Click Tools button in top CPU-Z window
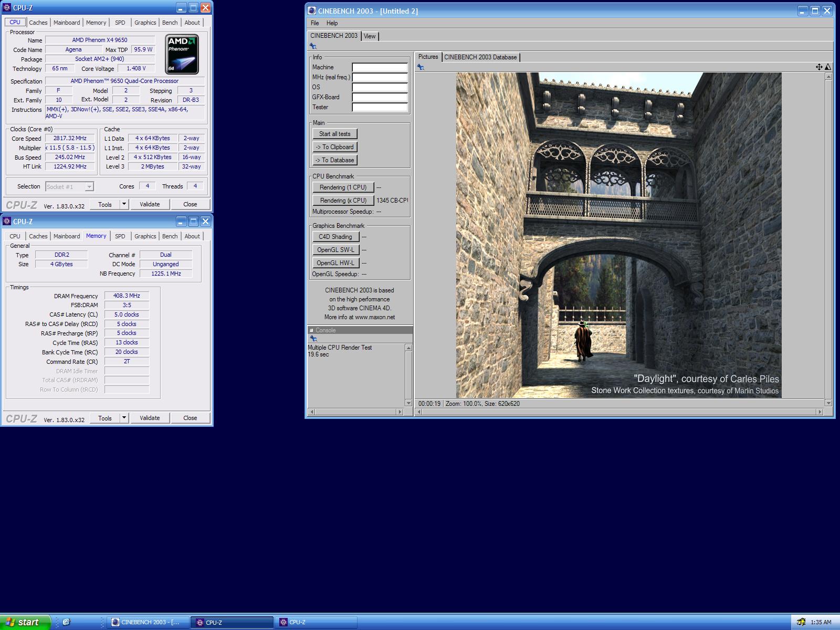The width and height of the screenshot is (840, 630). [105, 204]
